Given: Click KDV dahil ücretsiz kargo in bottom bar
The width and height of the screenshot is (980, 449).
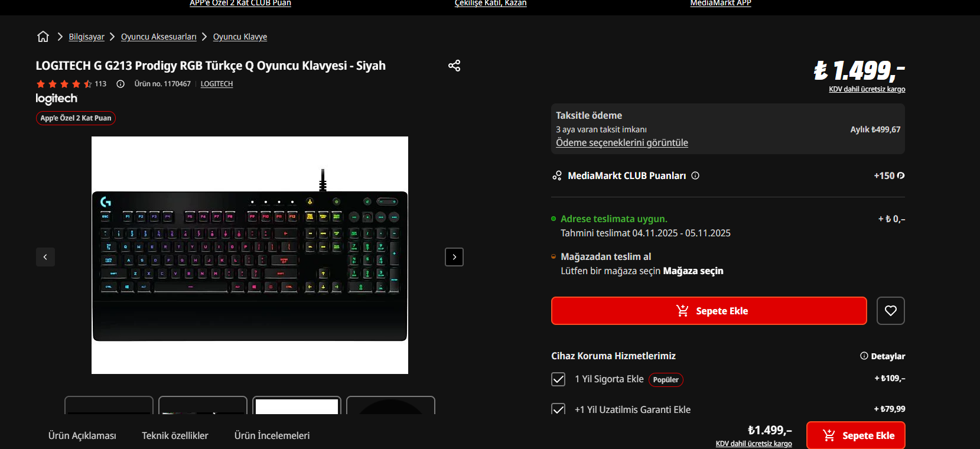Looking at the screenshot, I should click(x=754, y=444).
